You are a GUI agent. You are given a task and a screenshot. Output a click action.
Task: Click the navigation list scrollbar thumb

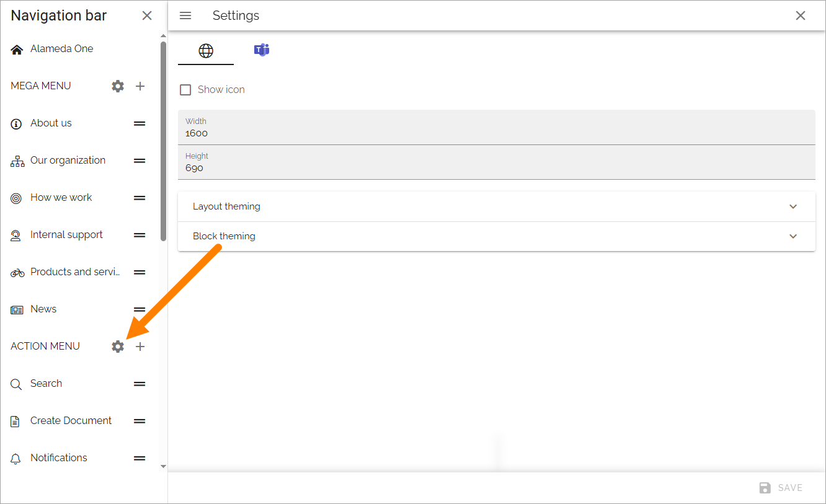pyautogui.click(x=163, y=141)
